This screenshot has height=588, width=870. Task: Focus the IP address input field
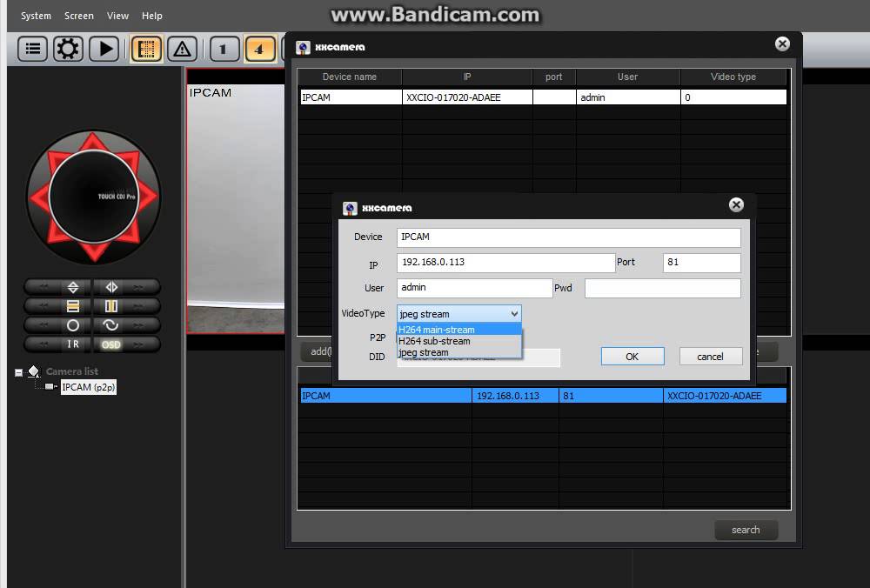click(506, 263)
